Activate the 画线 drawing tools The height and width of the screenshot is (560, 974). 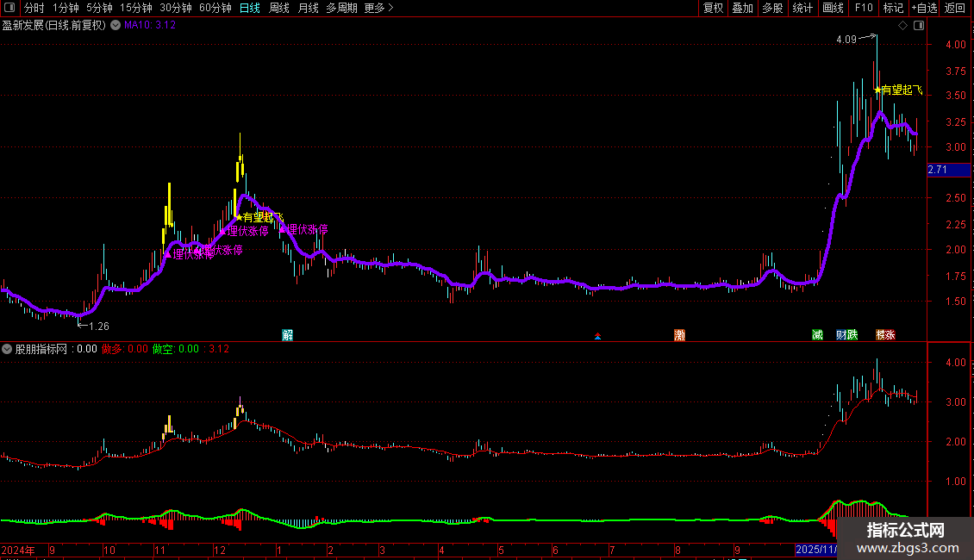tap(833, 8)
